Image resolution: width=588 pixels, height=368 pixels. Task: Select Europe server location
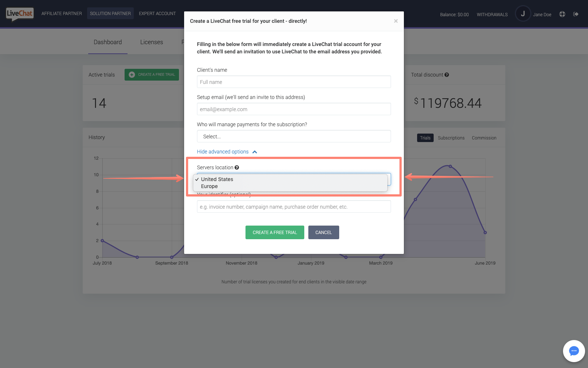click(290, 186)
